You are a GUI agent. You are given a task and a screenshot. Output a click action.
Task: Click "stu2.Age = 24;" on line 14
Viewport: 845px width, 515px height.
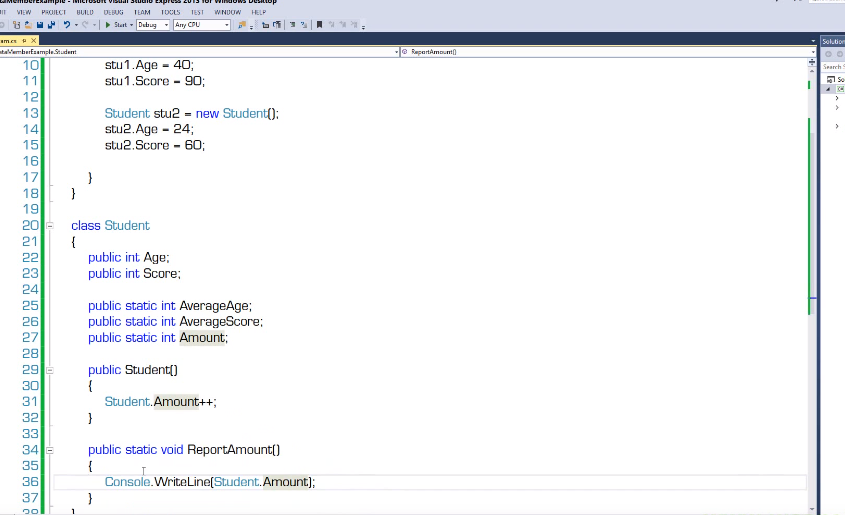click(x=149, y=129)
